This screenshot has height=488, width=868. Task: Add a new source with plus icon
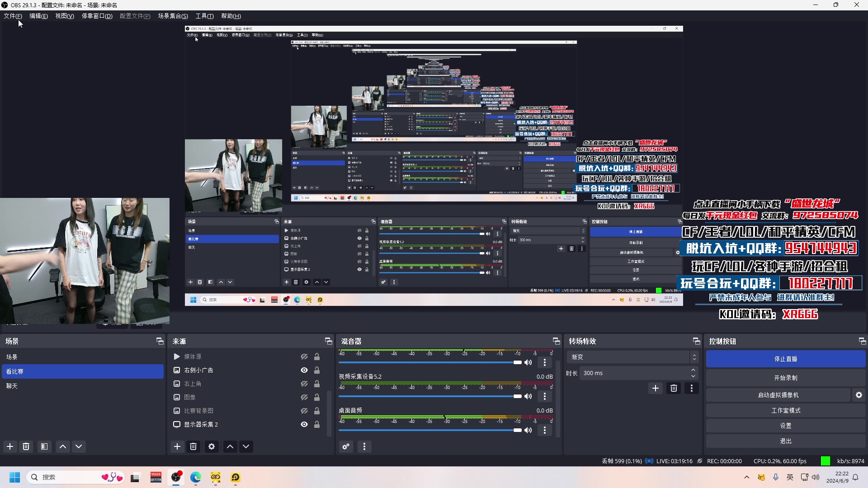[x=177, y=446]
